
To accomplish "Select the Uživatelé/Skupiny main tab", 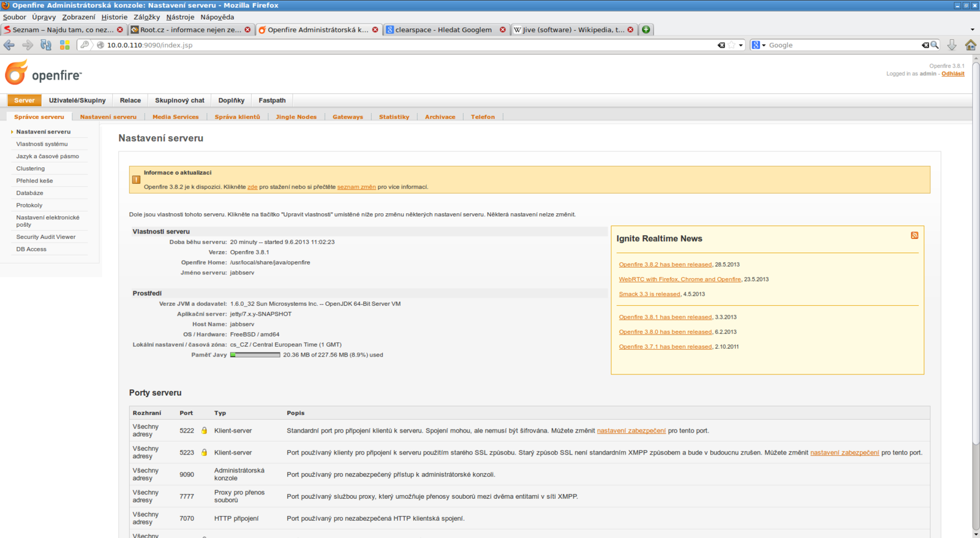I will [x=77, y=100].
